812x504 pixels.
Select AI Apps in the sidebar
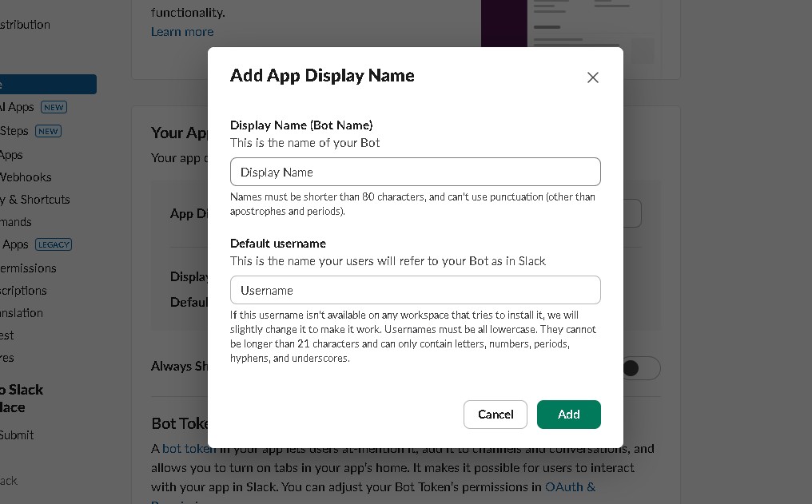coord(18,107)
